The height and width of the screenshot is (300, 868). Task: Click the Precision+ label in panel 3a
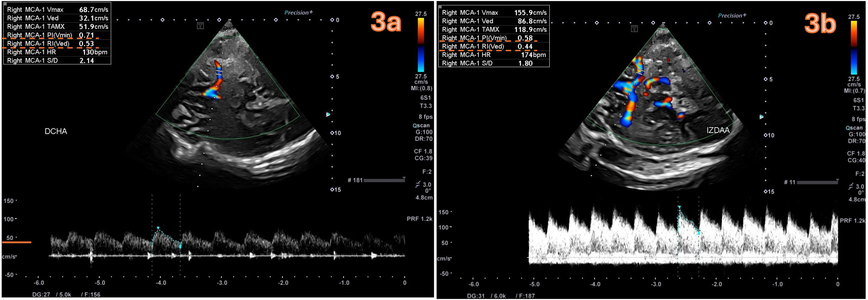298,13
